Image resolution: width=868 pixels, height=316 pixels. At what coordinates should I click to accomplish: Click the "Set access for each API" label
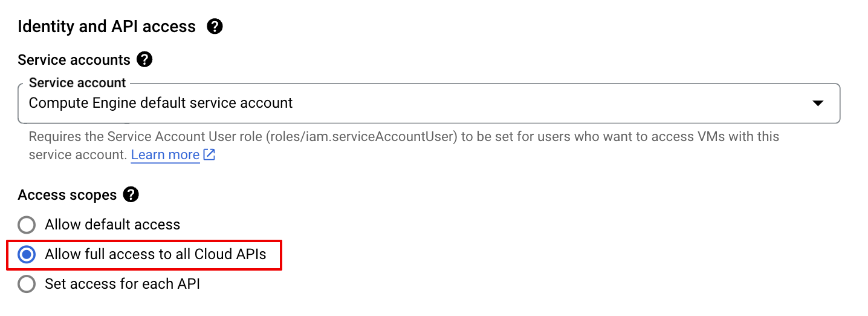coord(122,284)
